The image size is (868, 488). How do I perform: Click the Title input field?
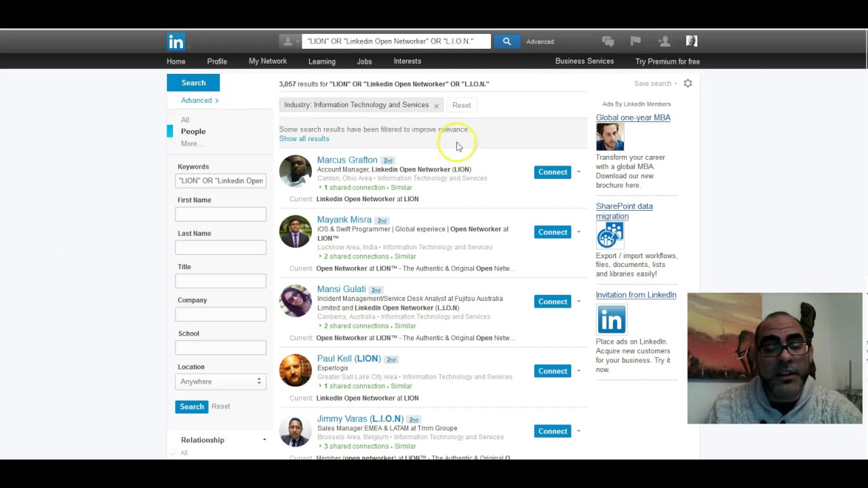point(220,281)
